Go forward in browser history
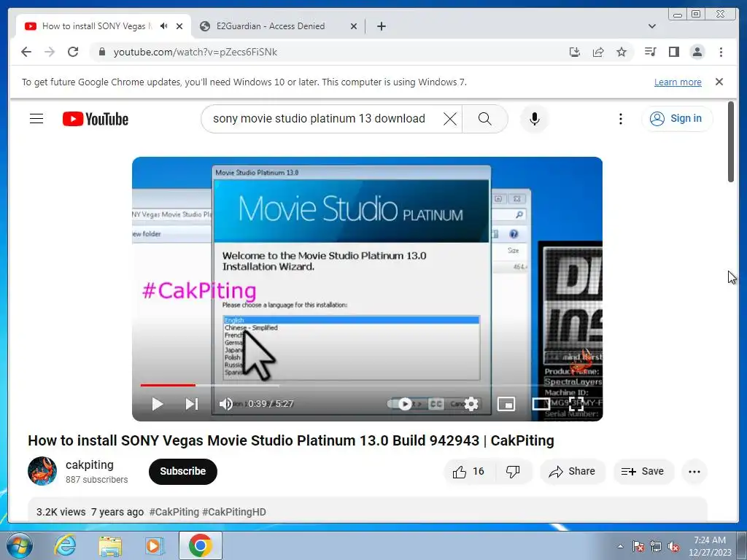Image resolution: width=747 pixels, height=560 pixels. pyautogui.click(x=50, y=52)
